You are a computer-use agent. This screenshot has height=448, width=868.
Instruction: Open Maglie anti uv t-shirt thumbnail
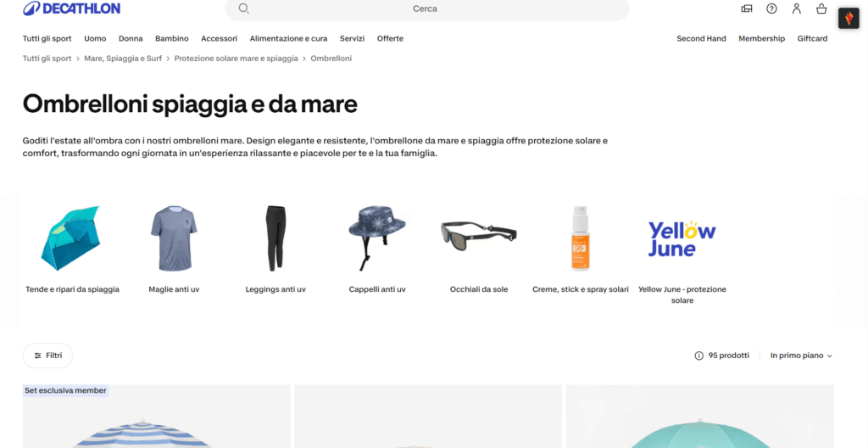point(174,238)
